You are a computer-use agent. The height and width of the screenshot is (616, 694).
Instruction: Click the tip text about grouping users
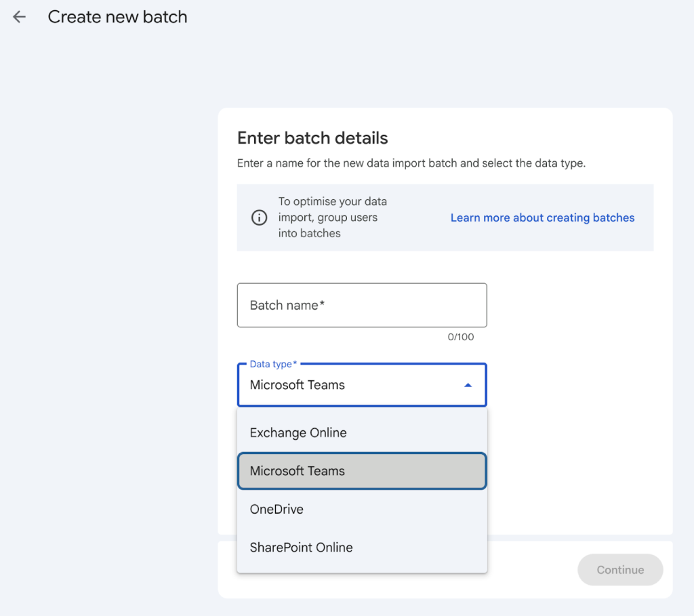(332, 218)
